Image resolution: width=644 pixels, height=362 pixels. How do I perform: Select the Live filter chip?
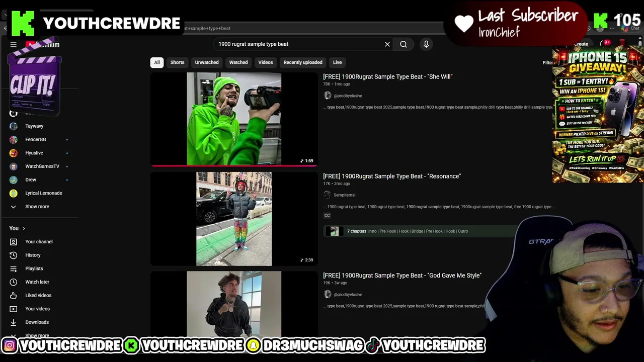click(337, 62)
